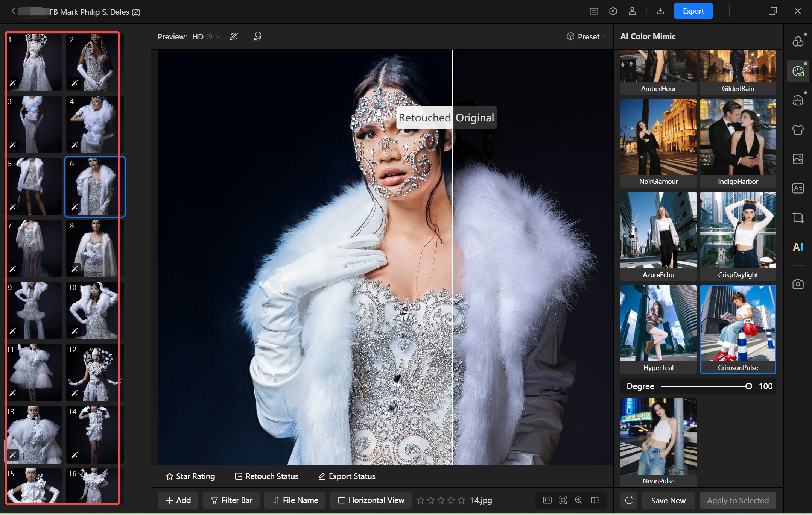Toggle the brush-off icon beside preview
Image resolution: width=812 pixels, height=515 pixels.
pyautogui.click(x=234, y=36)
